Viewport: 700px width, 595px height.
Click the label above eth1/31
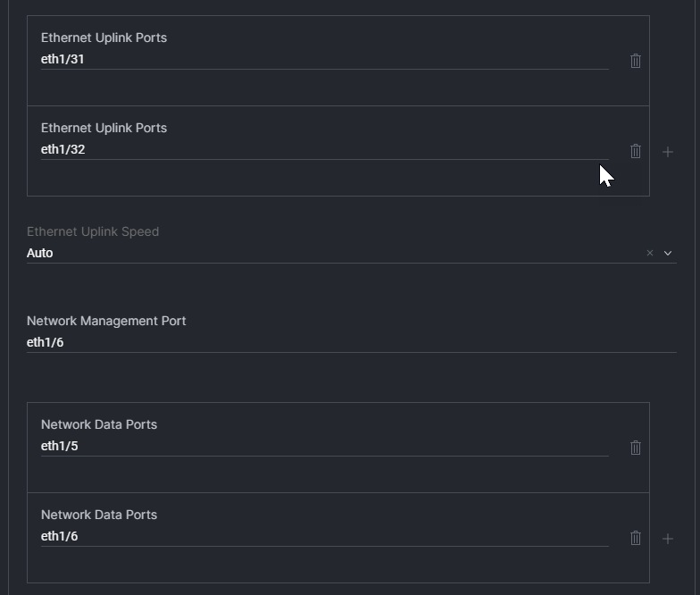click(x=104, y=38)
